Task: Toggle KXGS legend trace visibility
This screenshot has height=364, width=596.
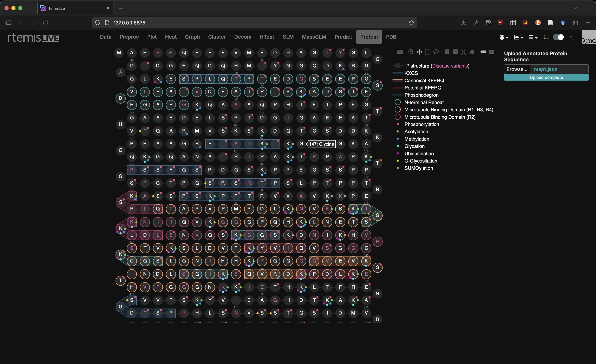Action: 411,73
